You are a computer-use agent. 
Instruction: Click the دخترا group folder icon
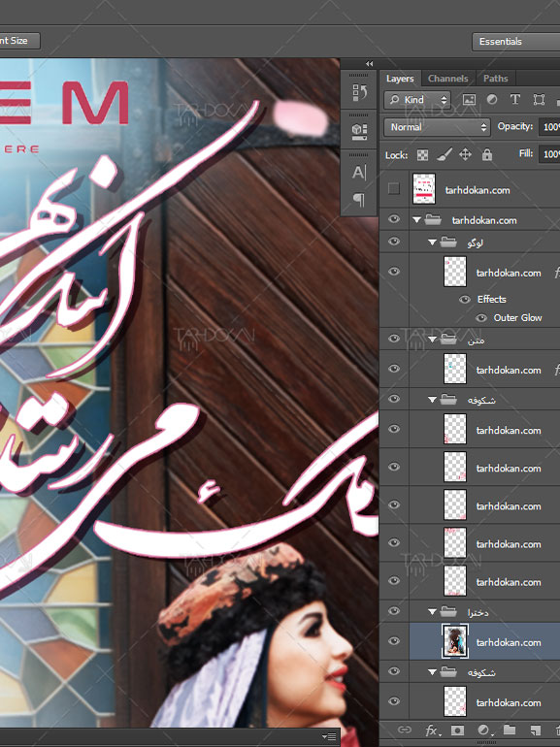pyautogui.click(x=448, y=611)
